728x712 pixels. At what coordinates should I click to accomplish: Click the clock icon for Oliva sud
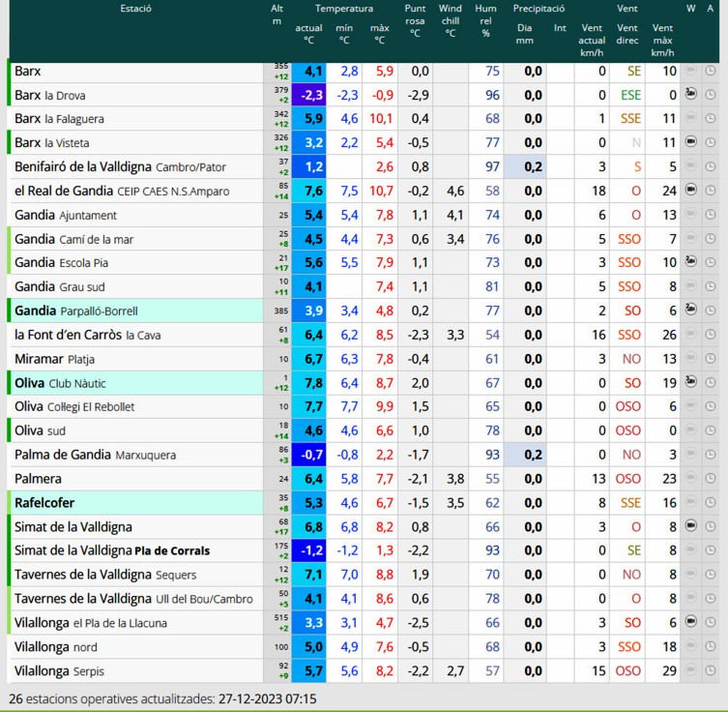pyautogui.click(x=711, y=430)
